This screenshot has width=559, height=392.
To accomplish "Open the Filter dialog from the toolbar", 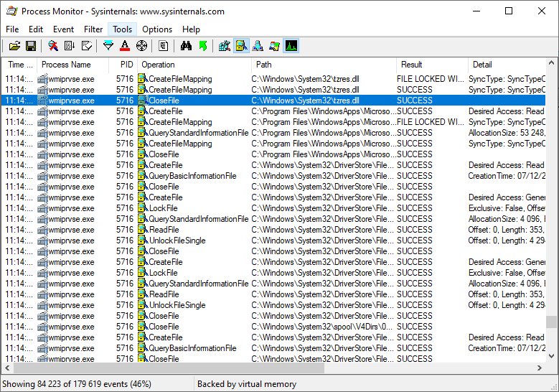I will pyautogui.click(x=108, y=46).
